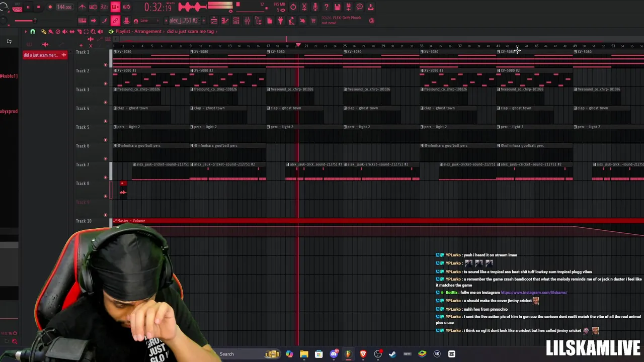Select the pencil draw tool in playlist
The width and height of the screenshot is (644, 362).
(44, 31)
